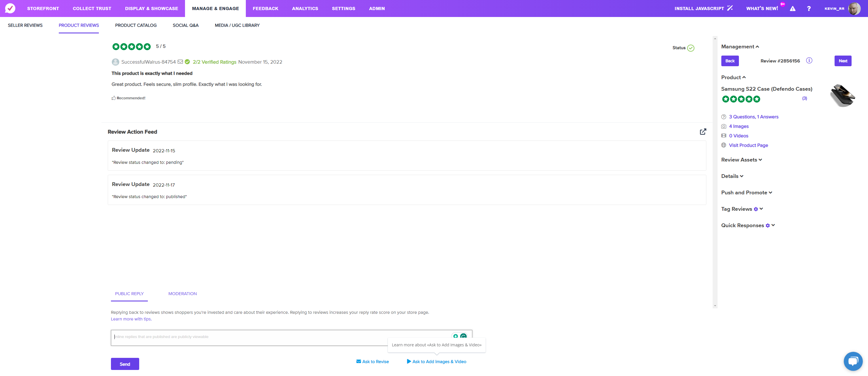Click the Tag Reviews settings gear
The image size is (868, 376).
[x=756, y=209]
